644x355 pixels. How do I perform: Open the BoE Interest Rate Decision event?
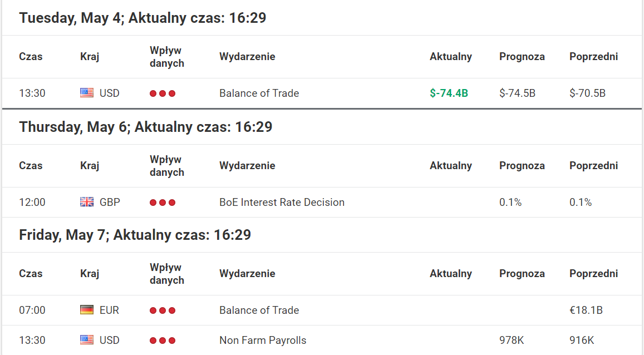[282, 203]
